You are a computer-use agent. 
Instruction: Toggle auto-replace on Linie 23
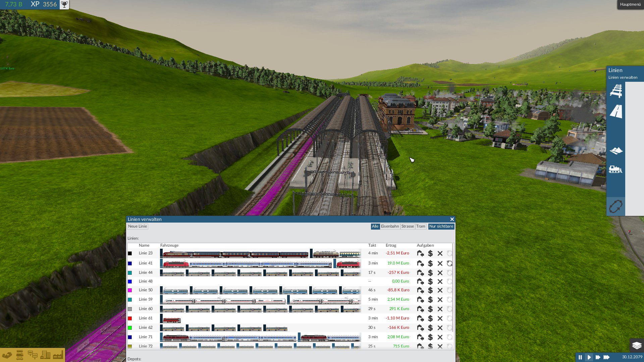coord(449,253)
